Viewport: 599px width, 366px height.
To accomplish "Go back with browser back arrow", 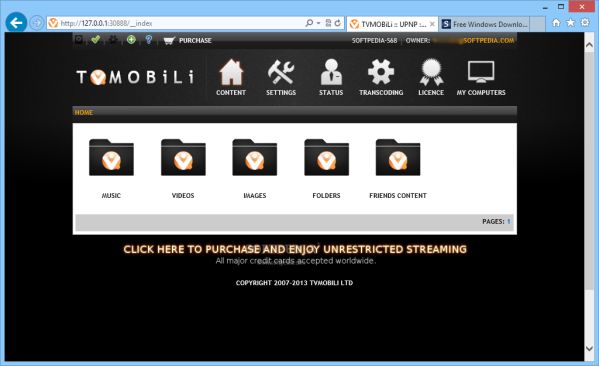I will pos(16,23).
